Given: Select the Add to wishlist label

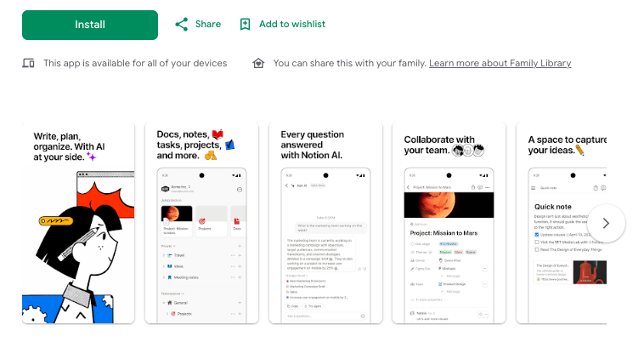Looking at the screenshot, I should (292, 25).
